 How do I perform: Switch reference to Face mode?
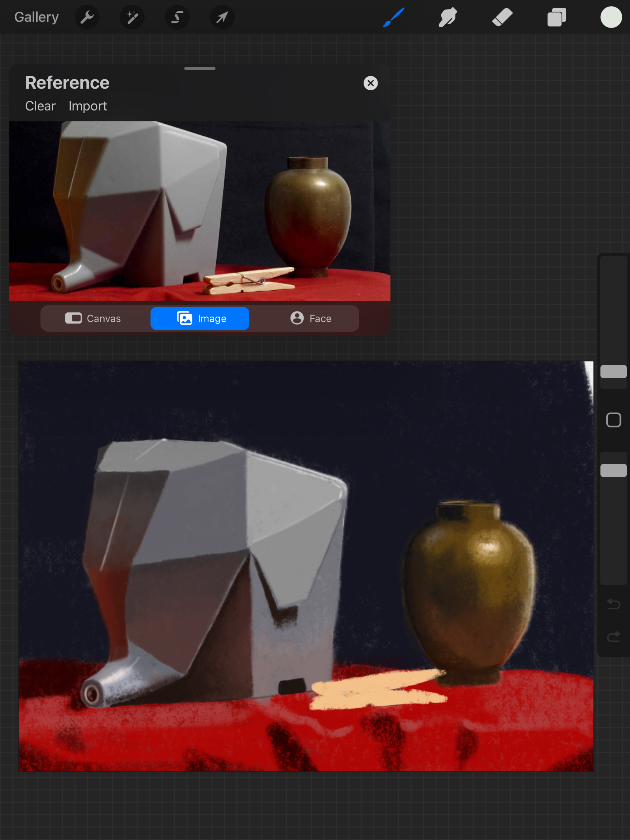tap(311, 318)
